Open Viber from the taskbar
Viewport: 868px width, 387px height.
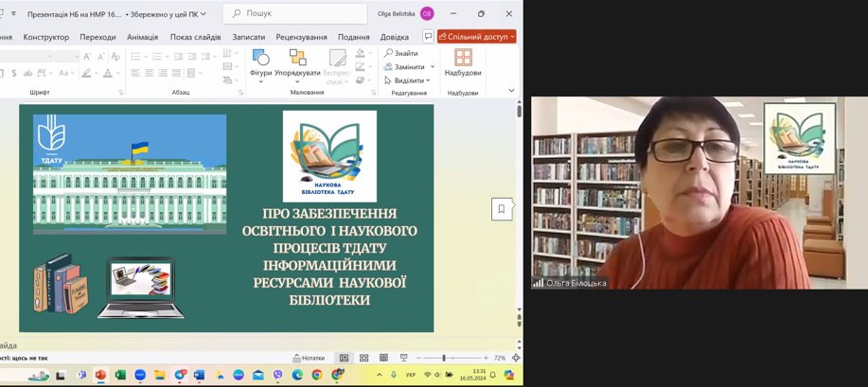pyautogui.click(x=277, y=375)
